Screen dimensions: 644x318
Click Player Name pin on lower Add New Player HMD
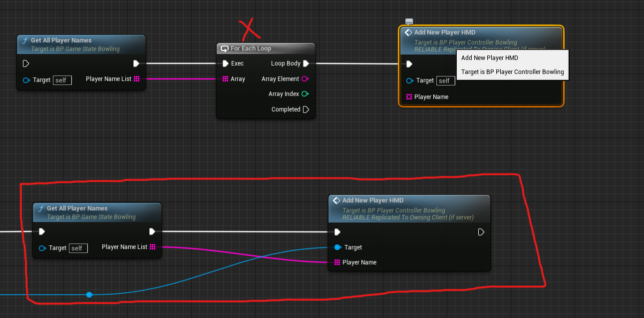337,262
